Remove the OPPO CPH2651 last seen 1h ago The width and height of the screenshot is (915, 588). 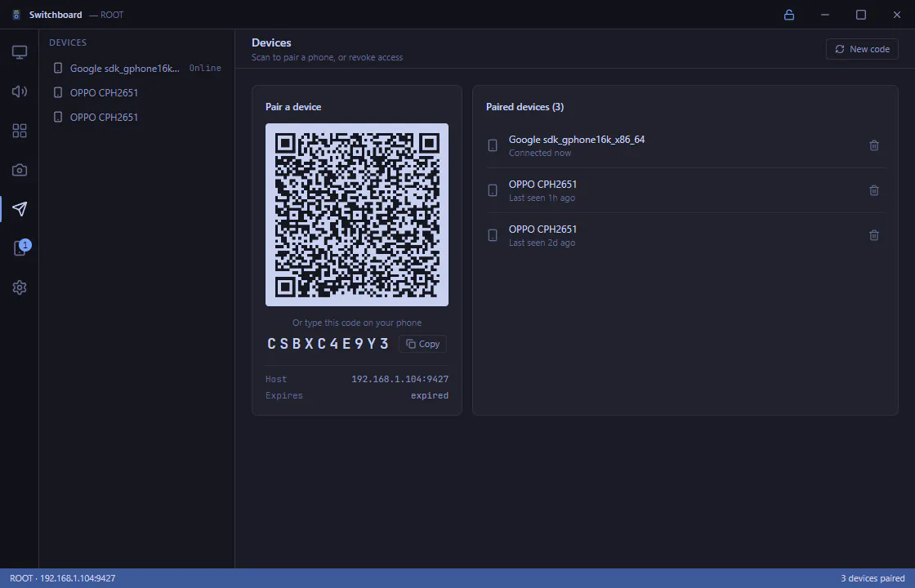tap(873, 190)
